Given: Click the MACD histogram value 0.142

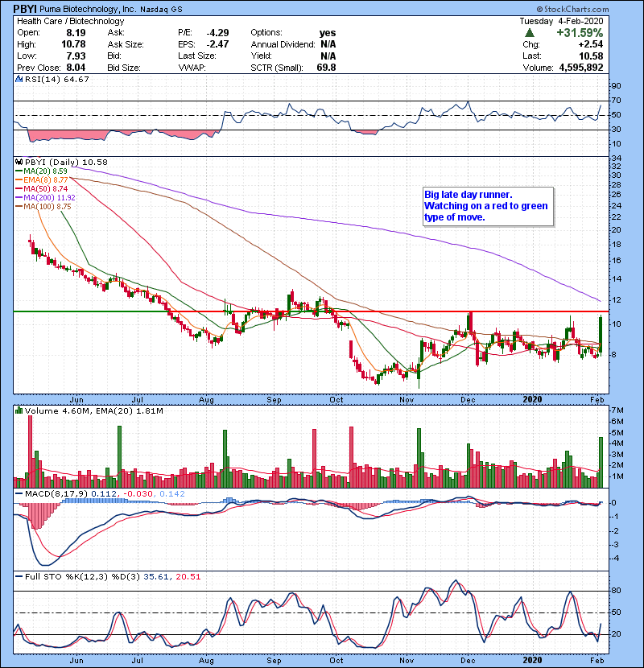Looking at the screenshot, I should pos(172,494).
